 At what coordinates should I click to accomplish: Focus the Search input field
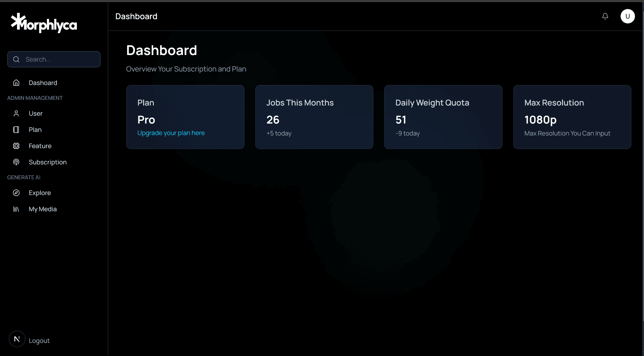(60, 59)
